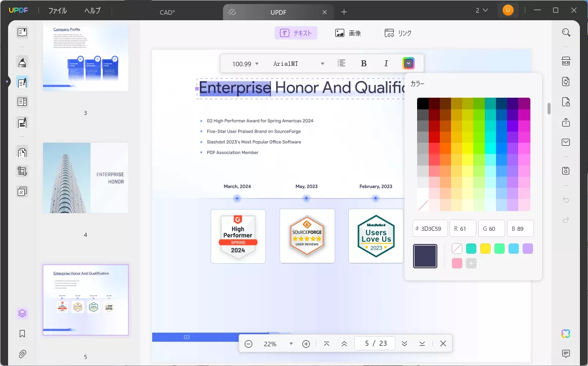Open the Prepare Form tool icon
This screenshot has width=588, height=366.
pyautogui.click(x=22, y=102)
